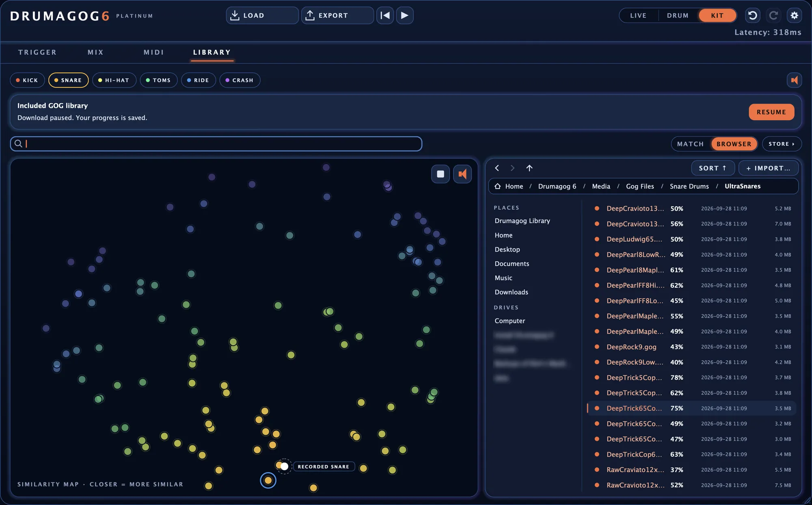Select the DeepLudwig65 sample file
The image size is (812, 505).
(x=691, y=239)
